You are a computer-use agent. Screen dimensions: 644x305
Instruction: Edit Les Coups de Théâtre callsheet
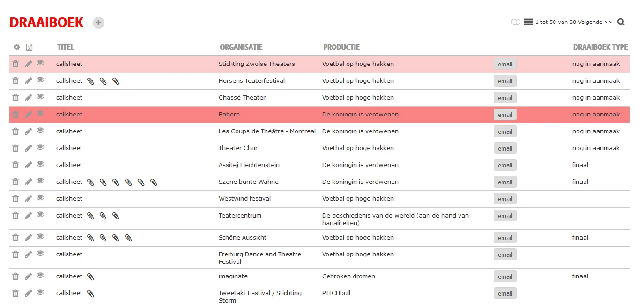click(x=29, y=131)
